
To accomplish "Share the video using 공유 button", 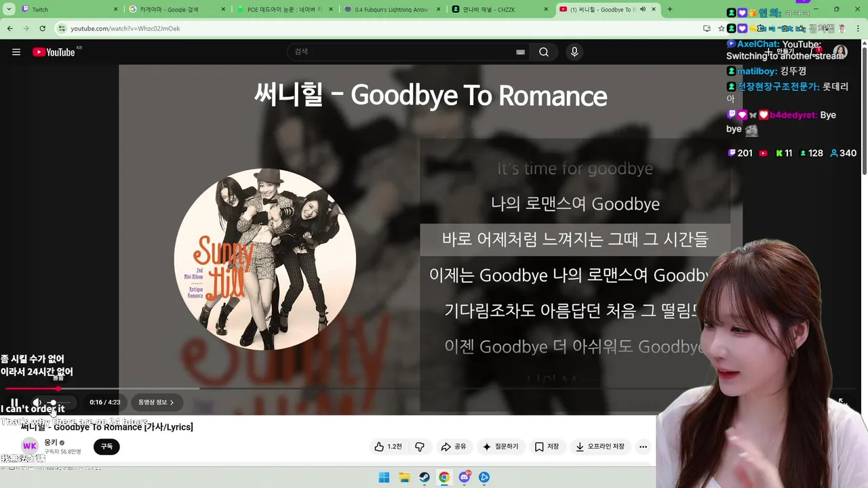I will [x=454, y=447].
